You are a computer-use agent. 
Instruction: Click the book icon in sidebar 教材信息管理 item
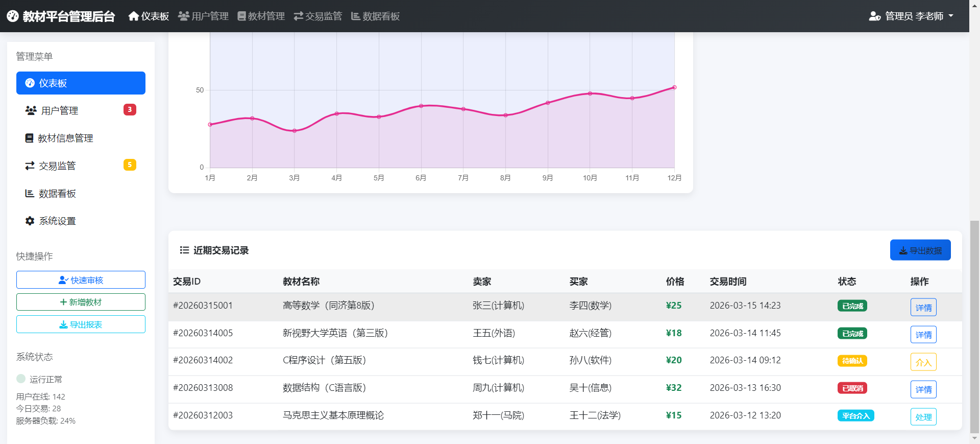pyautogui.click(x=30, y=138)
